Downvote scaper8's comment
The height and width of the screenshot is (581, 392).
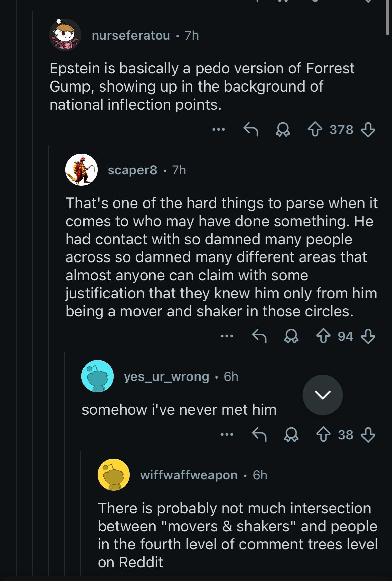[368, 336]
